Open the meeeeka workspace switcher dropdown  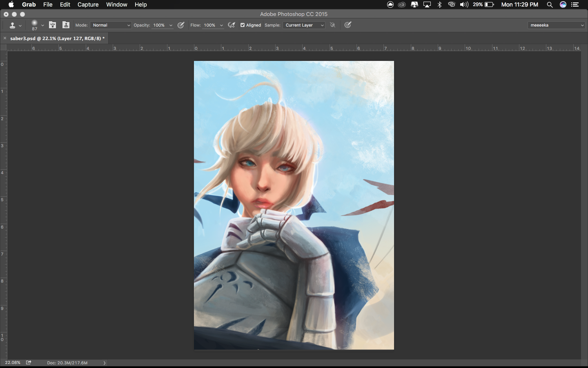(x=556, y=25)
